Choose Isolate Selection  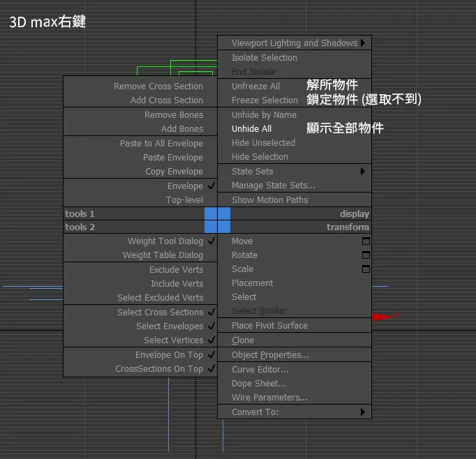pos(295,58)
